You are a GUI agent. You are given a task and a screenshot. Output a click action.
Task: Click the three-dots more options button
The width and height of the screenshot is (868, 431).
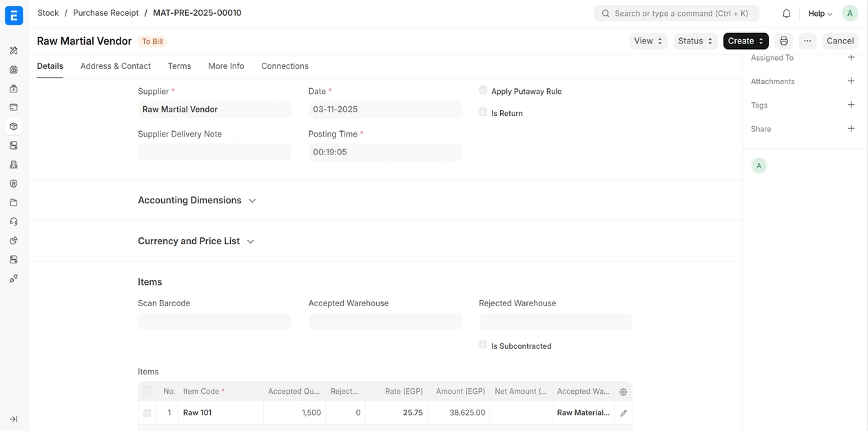coord(807,41)
